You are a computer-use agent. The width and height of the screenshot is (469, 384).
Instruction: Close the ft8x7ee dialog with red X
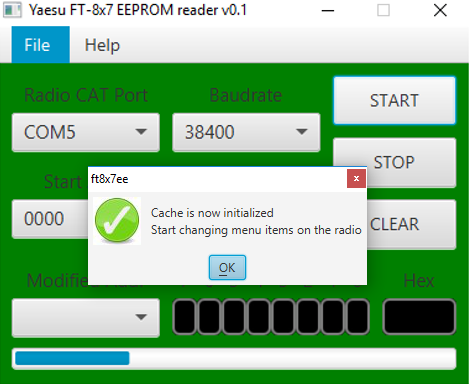[356, 178]
